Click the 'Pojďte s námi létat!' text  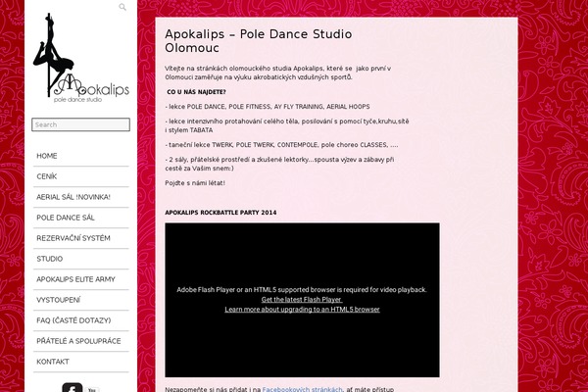click(x=195, y=183)
